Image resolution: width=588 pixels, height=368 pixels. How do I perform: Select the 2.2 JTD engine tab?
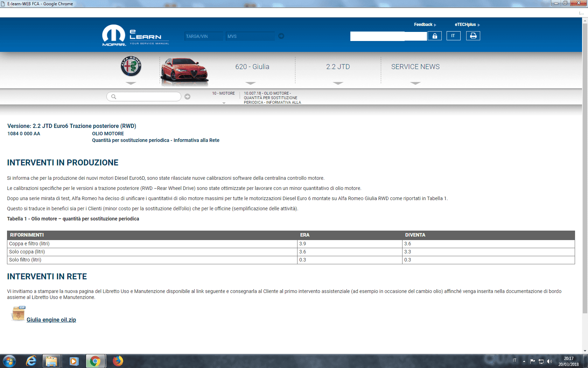click(338, 67)
